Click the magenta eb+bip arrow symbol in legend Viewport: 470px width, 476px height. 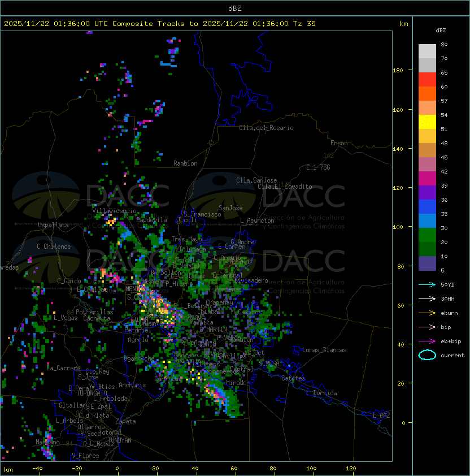coord(427,341)
